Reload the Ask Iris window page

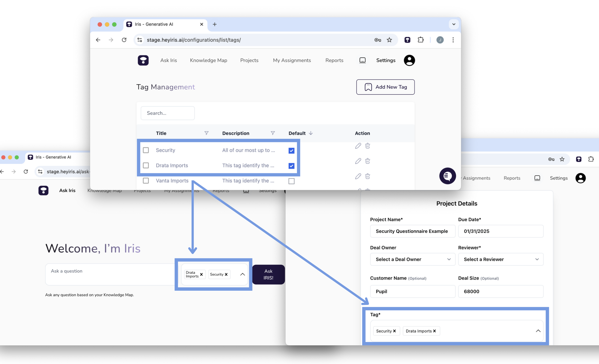(x=26, y=171)
